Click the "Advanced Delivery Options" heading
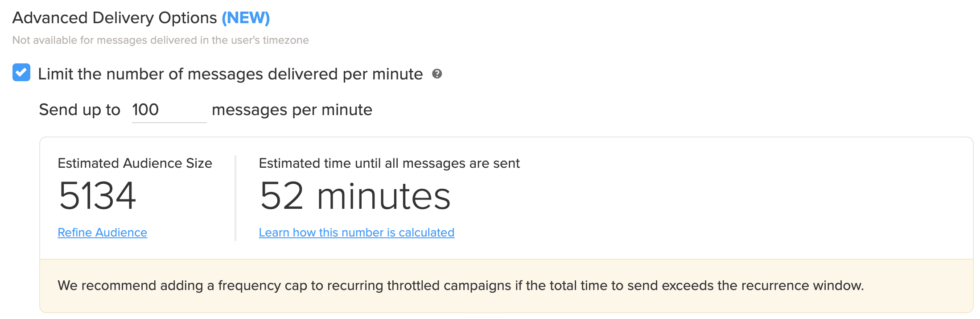 click(x=115, y=18)
